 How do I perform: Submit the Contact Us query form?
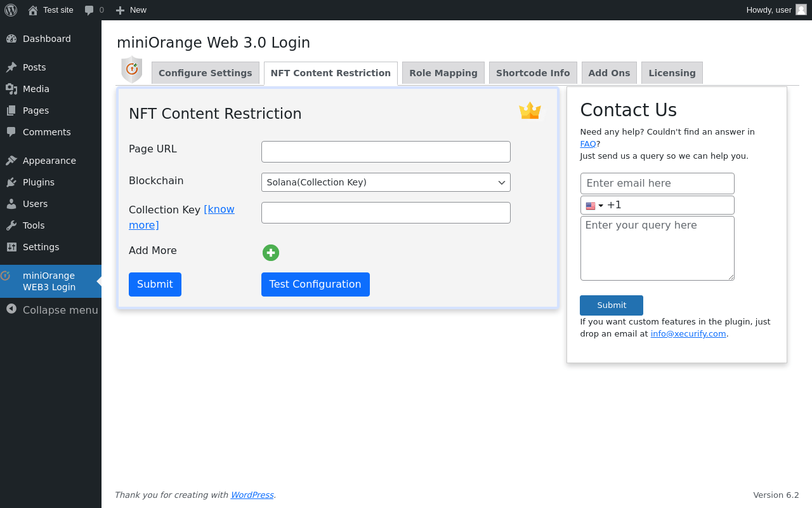tap(612, 305)
